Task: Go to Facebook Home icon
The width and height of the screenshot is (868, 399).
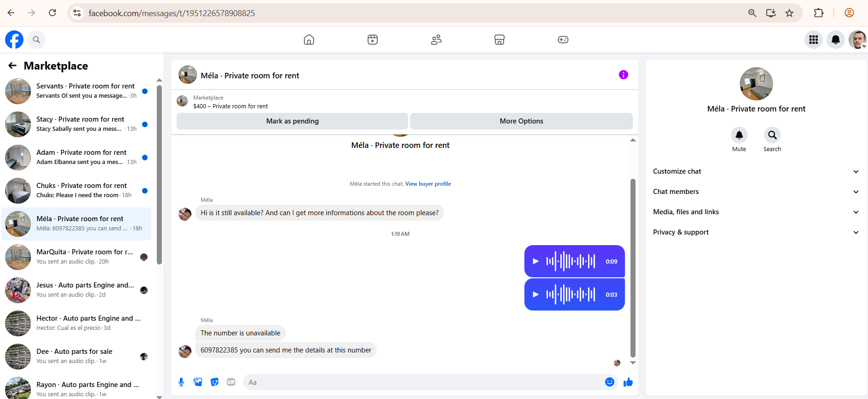Action: point(309,40)
